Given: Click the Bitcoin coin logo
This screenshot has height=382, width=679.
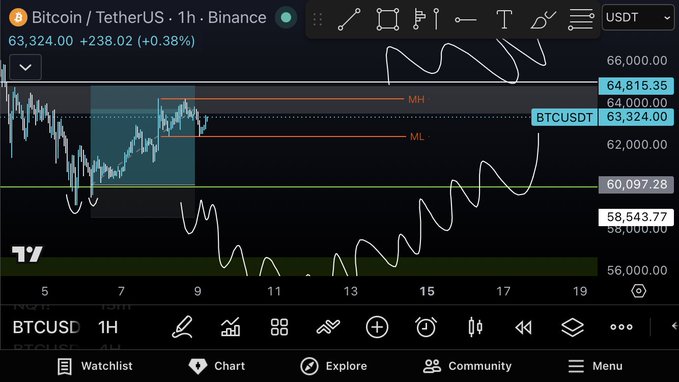Looking at the screenshot, I should tap(18, 18).
